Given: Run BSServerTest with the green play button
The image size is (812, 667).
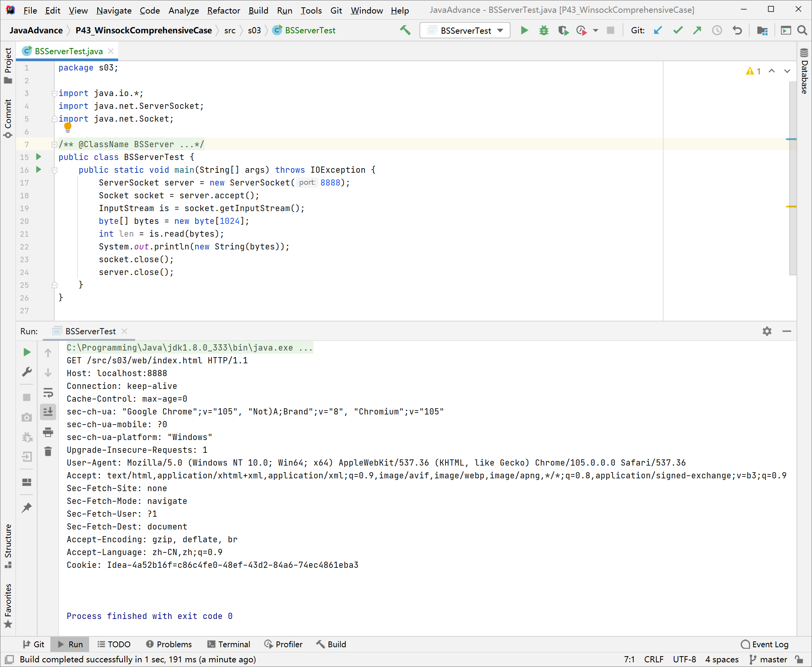Looking at the screenshot, I should click(x=524, y=30).
